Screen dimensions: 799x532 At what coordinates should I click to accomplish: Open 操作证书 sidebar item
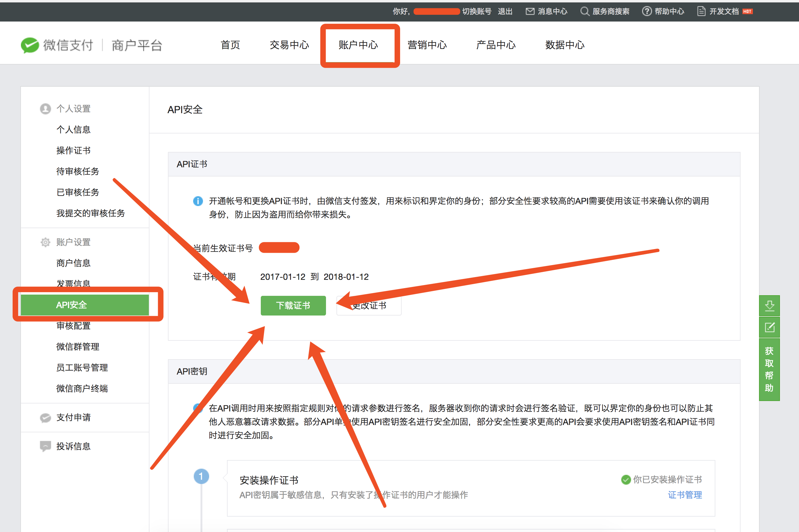(x=73, y=150)
